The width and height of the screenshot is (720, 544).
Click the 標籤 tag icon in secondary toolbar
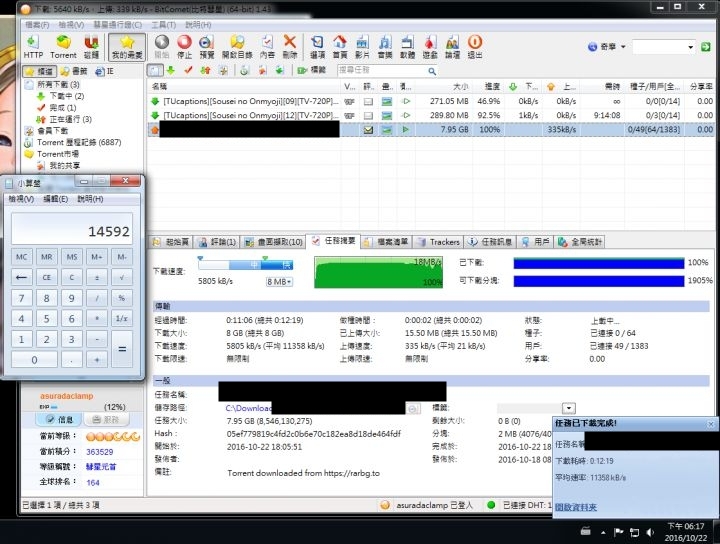[311, 70]
